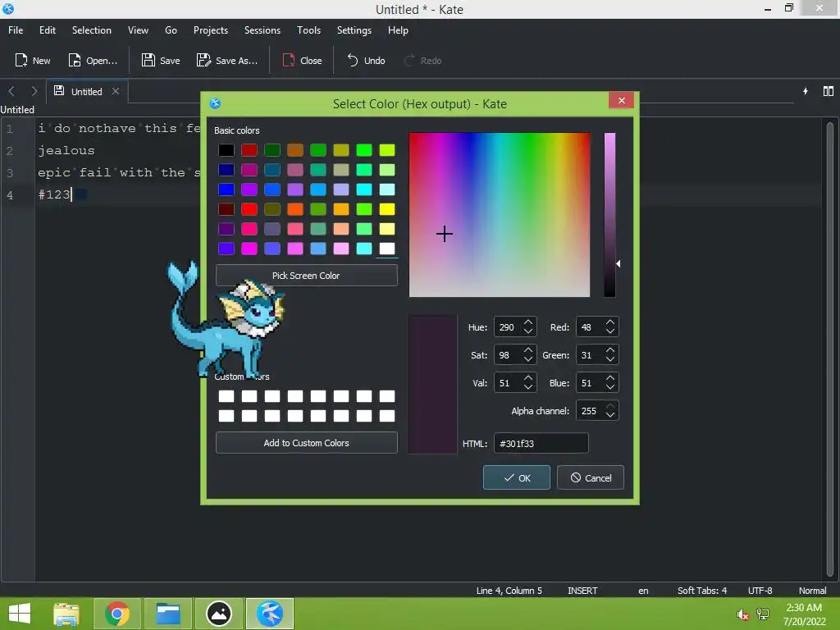Open the Tools menu
This screenshot has width=840, height=630.
pos(308,30)
